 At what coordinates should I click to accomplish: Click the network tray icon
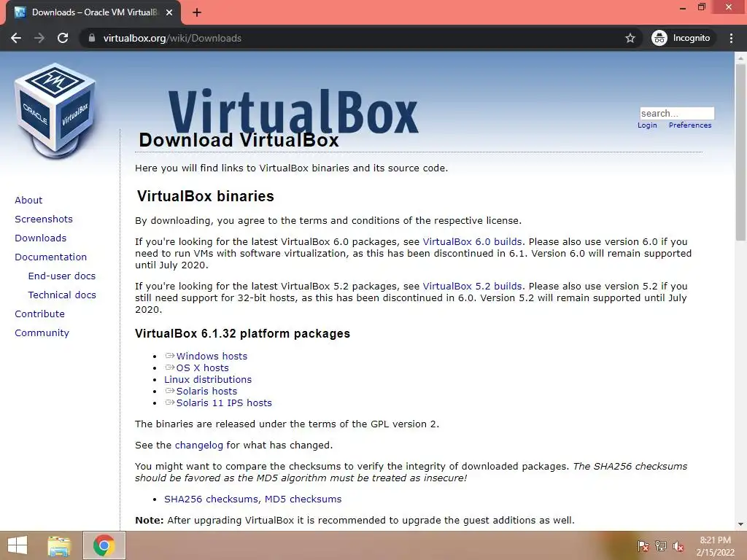click(x=661, y=546)
